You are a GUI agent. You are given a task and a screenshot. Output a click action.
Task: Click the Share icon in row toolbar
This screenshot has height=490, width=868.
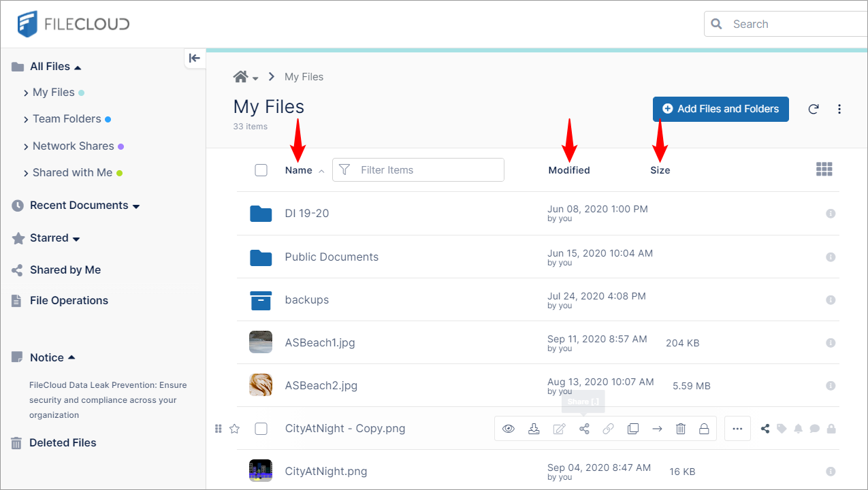pos(584,429)
